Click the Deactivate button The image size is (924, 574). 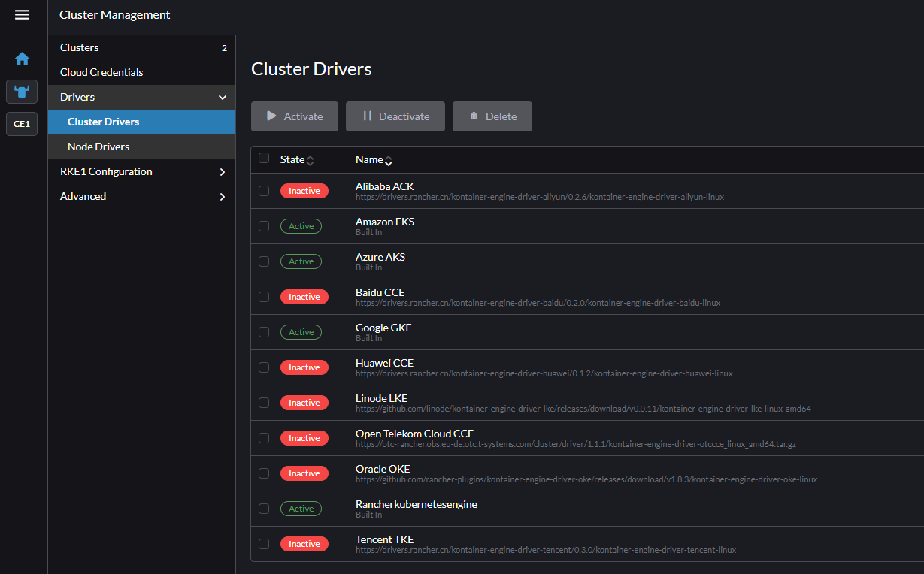pos(395,116)
